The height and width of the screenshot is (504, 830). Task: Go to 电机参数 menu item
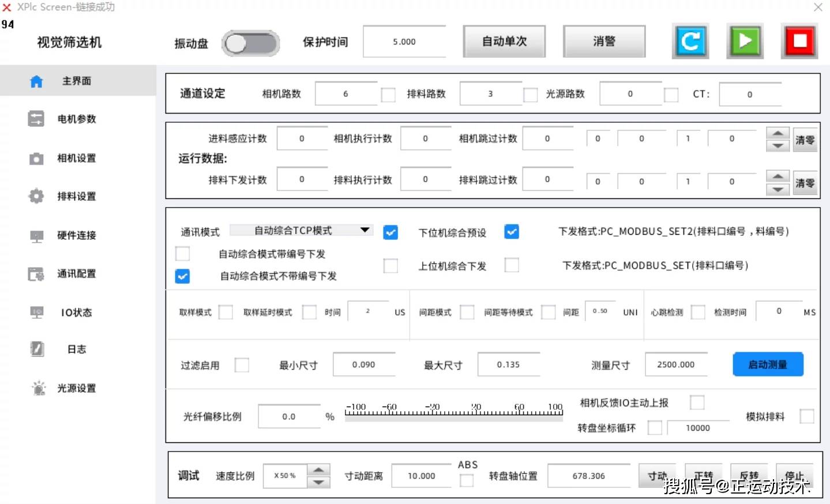(x=76, y=119)
